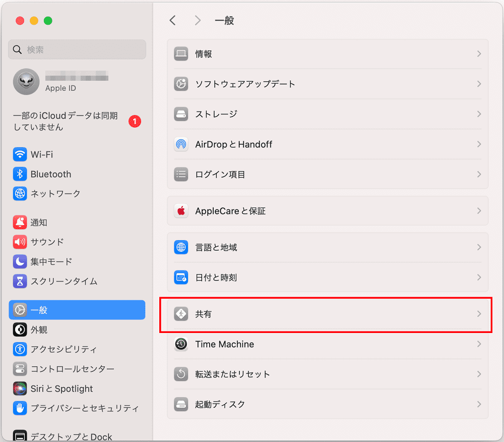Click the Wi-Fi sidebar icon

point(20,154)
